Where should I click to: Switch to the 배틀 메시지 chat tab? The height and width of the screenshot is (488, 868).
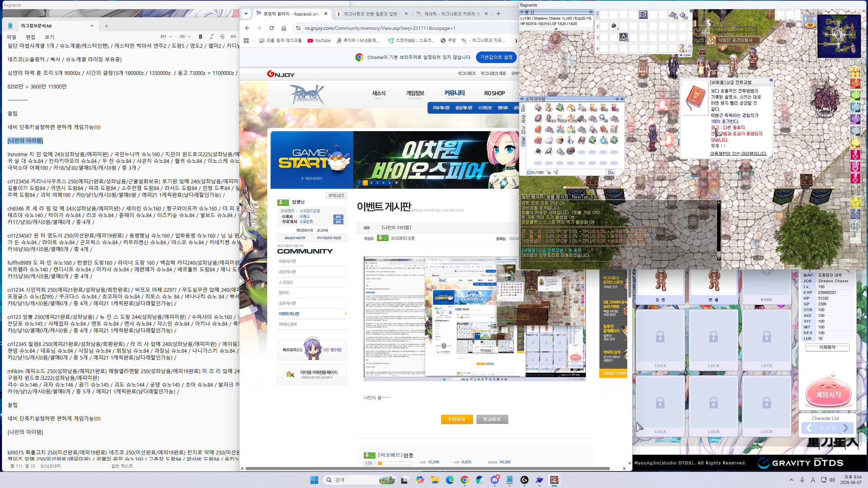coord(557,197)
